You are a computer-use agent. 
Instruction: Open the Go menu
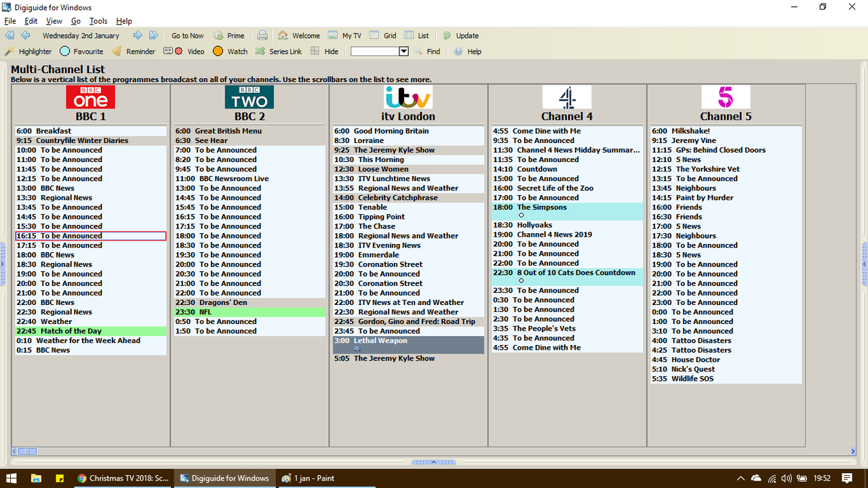tap(76, 21)
